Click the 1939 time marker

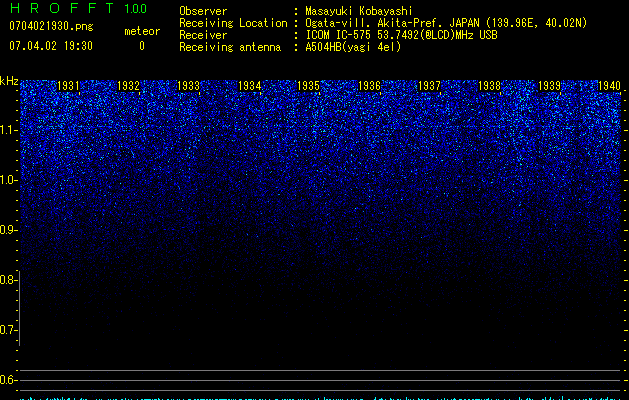(549, 85)
